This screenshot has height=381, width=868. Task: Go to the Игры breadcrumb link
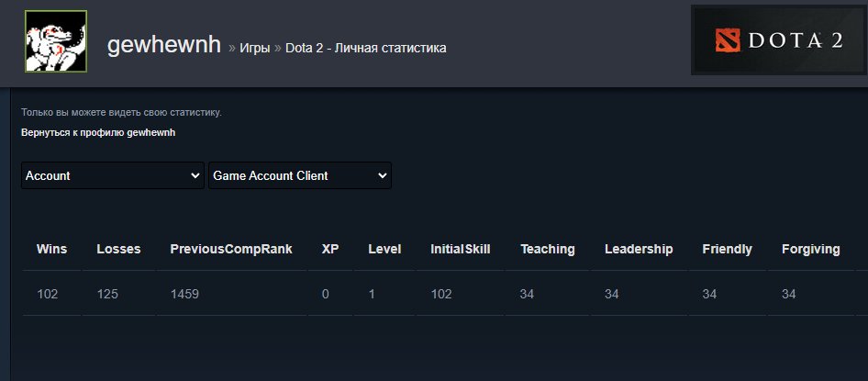coord(255,48)
